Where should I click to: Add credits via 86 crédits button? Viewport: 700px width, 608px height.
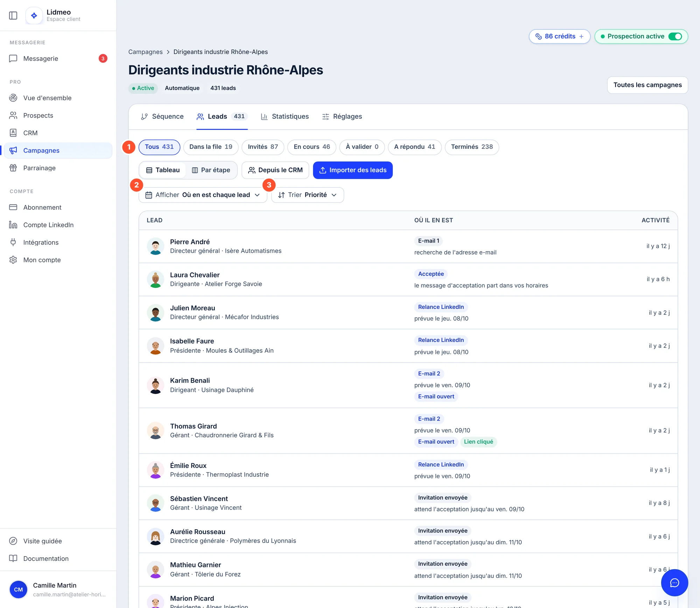pos(559,36)
